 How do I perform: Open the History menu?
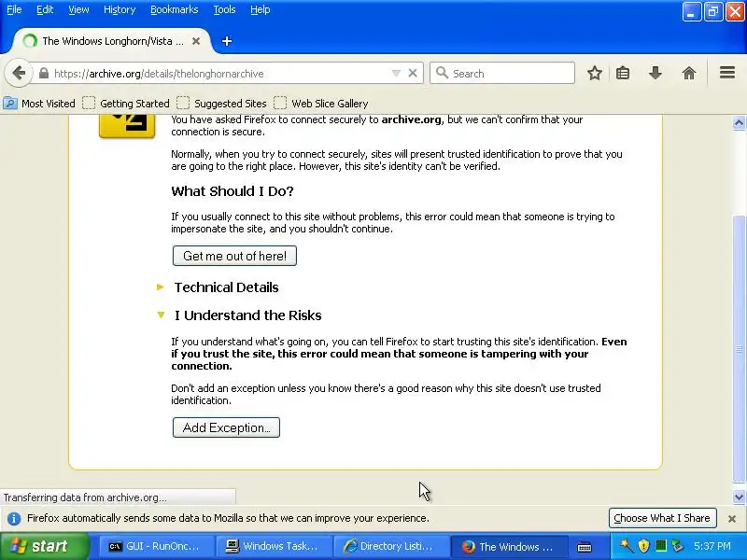[120, 9]
